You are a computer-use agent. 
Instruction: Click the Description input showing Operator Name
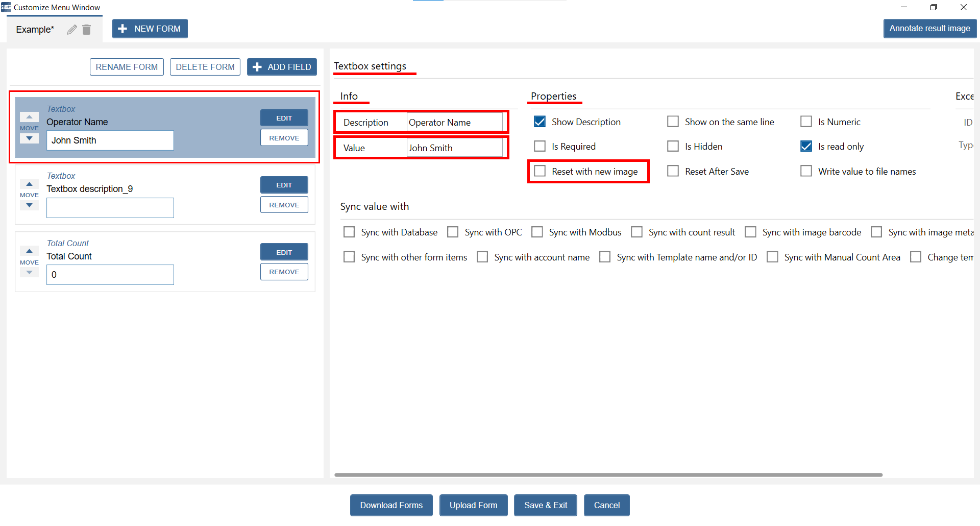pos(454,123)
